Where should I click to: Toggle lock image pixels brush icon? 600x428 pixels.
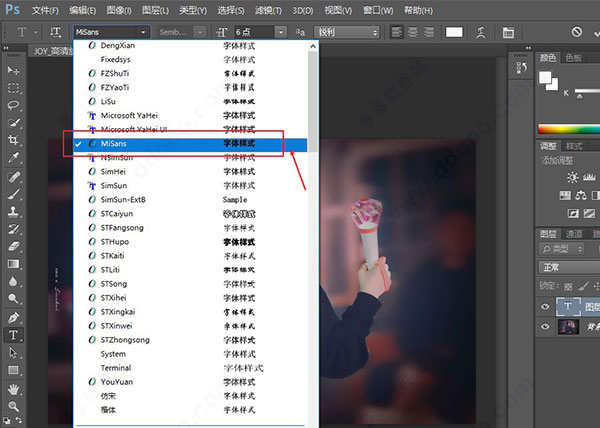[x=583, y=286]
